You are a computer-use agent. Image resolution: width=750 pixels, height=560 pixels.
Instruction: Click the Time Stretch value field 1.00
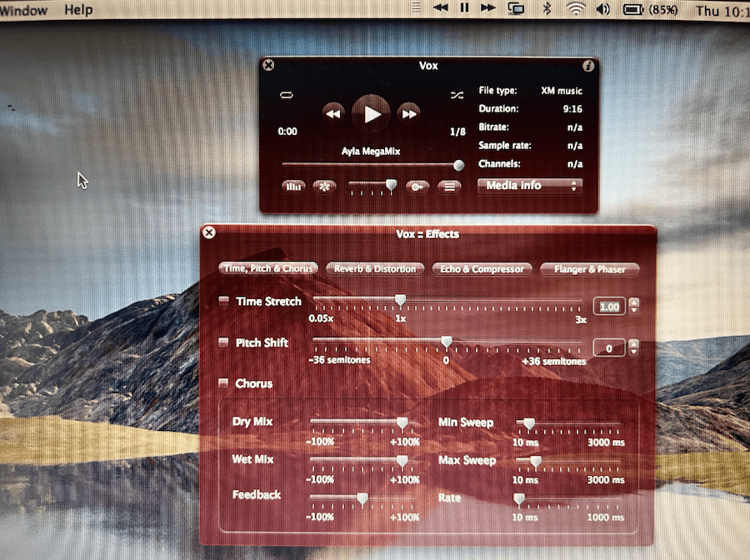[609, 307]
